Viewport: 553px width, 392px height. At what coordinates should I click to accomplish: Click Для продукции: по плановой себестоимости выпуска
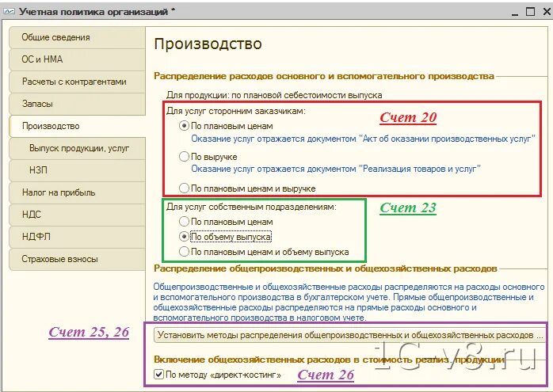point(274,95)
